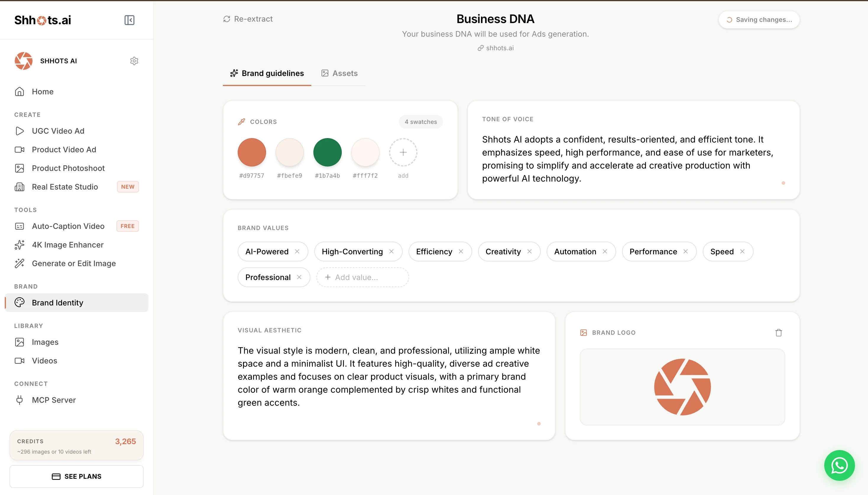868x495 pixels.
Task: Remove the AI-Powered brand value
Action: pos(297,251)
